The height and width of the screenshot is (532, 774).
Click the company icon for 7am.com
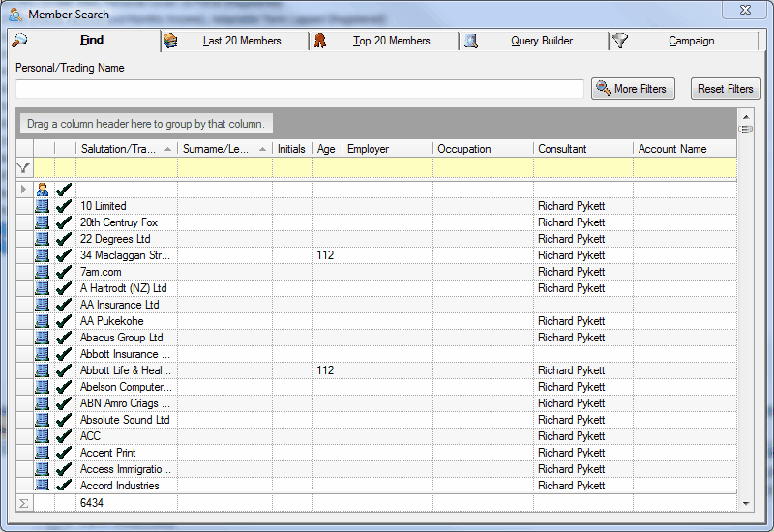point(43,272)
